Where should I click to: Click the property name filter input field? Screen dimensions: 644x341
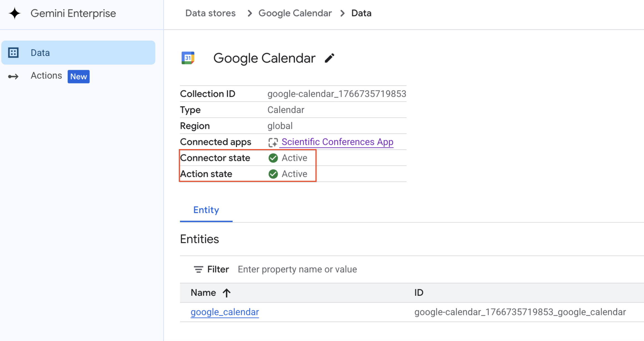[297, 269]
